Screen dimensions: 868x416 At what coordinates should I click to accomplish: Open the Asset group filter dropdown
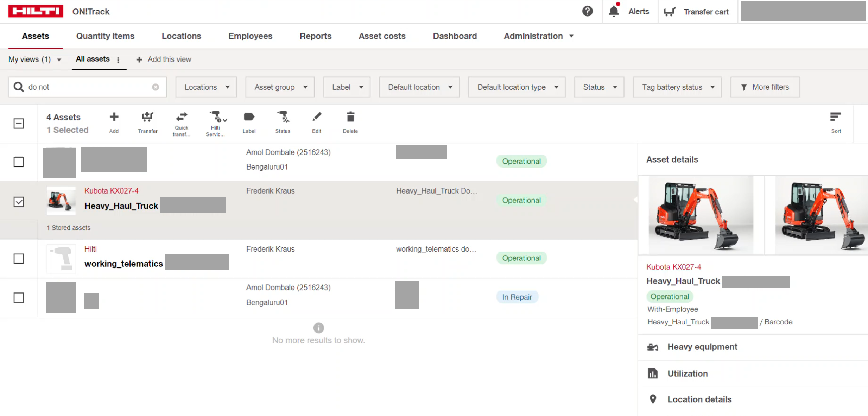[280, 87]
